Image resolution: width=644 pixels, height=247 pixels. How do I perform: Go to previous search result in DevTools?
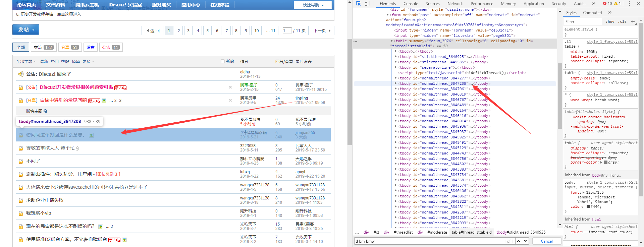(x=519, y=241)
